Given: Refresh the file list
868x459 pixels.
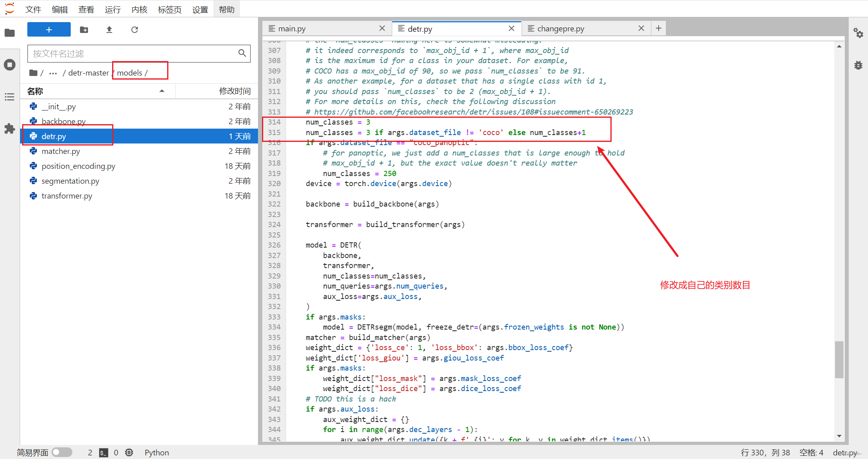Looking at the screenshot, I should tap(135, 29).
